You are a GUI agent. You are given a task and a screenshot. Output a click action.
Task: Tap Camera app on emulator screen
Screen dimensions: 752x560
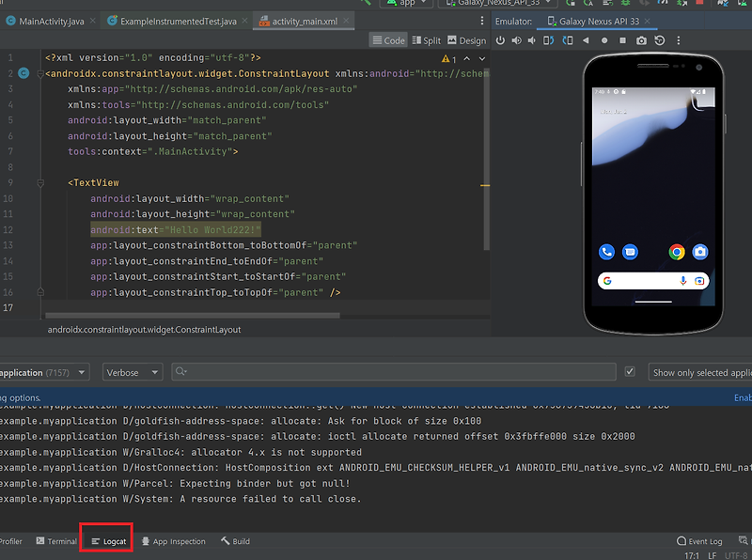click(700, 252)
